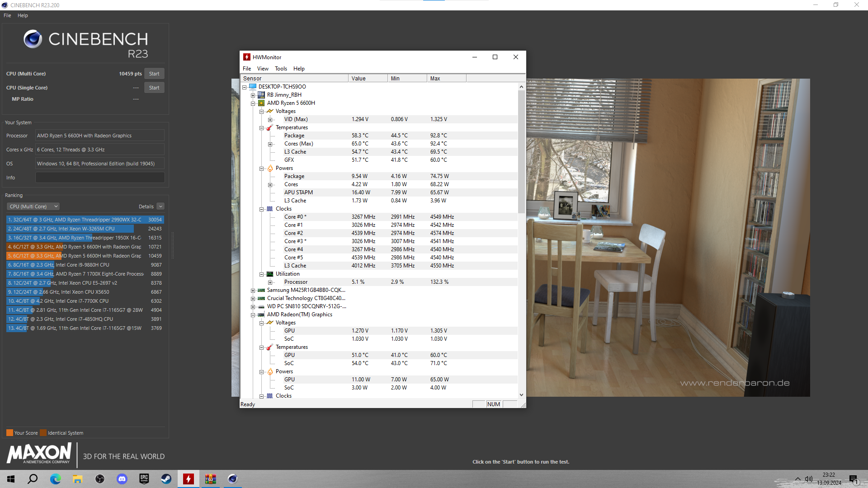
Task: Open Microsoft Edge from the taskbar
Action: 55,479
